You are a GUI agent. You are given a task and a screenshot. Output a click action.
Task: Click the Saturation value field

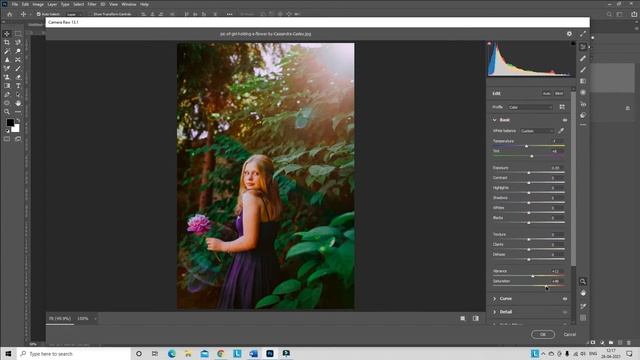(x=556, y=281)
